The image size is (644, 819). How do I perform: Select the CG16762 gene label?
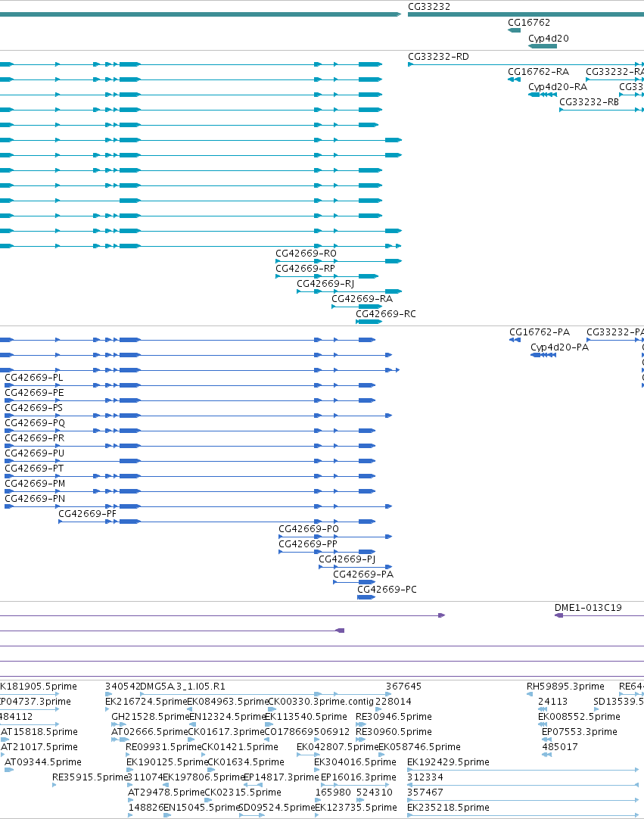(528, 23)
